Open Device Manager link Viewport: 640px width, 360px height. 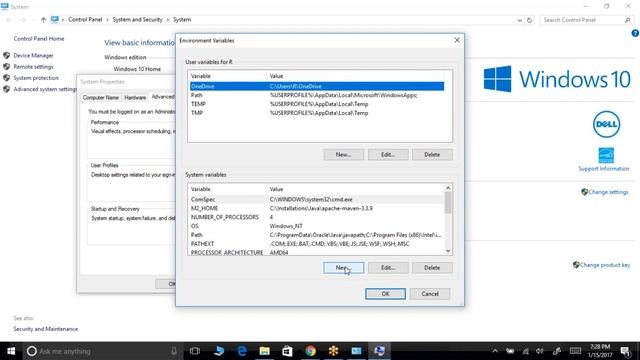33,56
